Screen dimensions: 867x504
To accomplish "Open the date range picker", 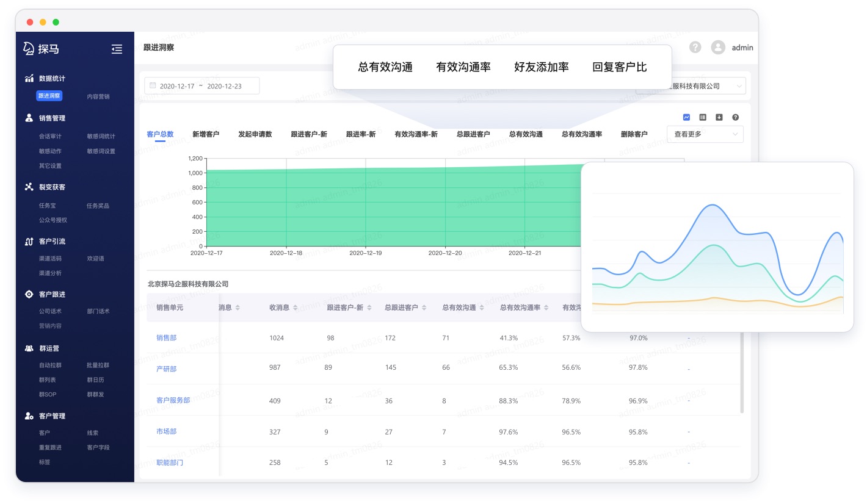I will 201,85.
